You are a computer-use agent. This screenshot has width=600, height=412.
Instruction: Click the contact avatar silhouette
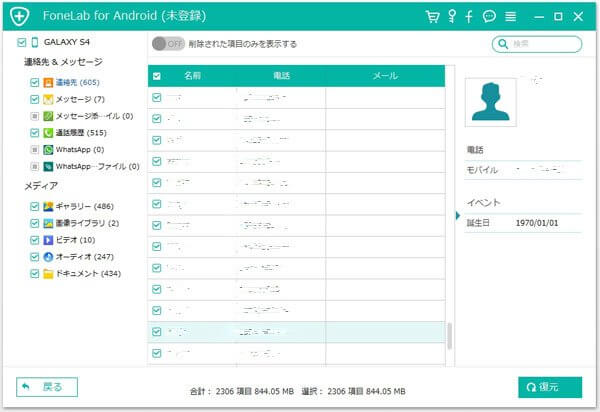tap(491, 102)
